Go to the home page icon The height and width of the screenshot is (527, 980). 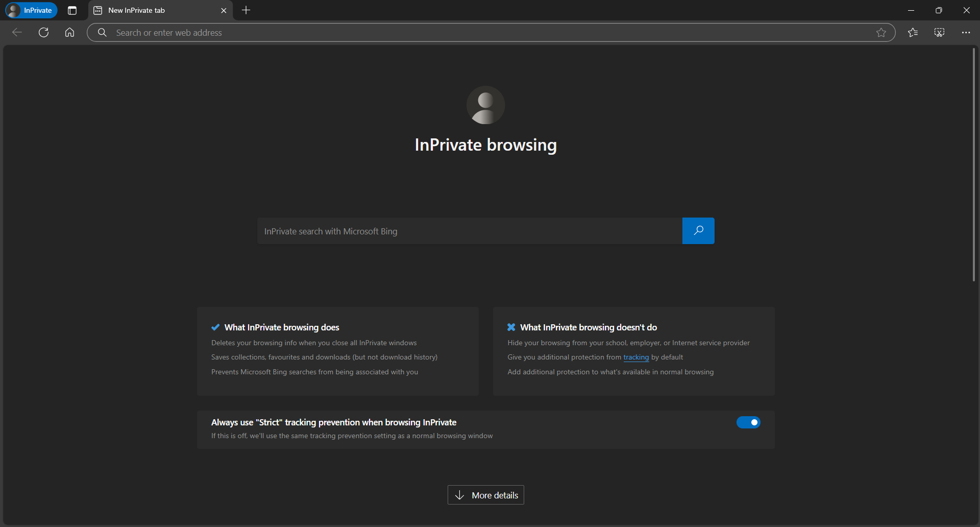(70, 33)
